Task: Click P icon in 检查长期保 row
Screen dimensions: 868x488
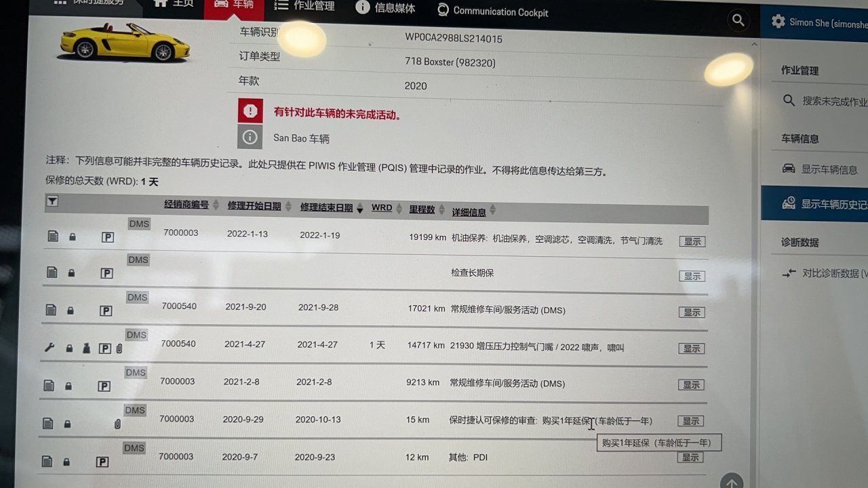Action: [x=106, y=273]
